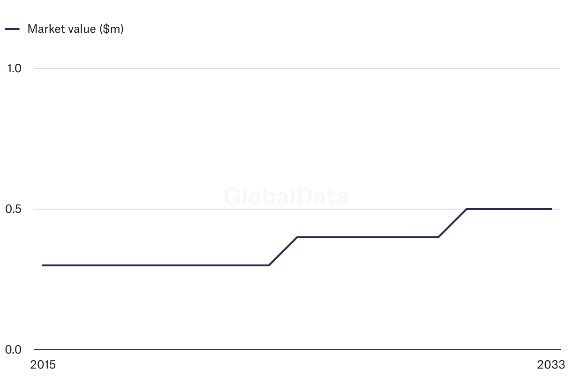Click the flat line segment at 0.4 level
Viewport: 572px width, 392px height.
(x=368, y=237)
